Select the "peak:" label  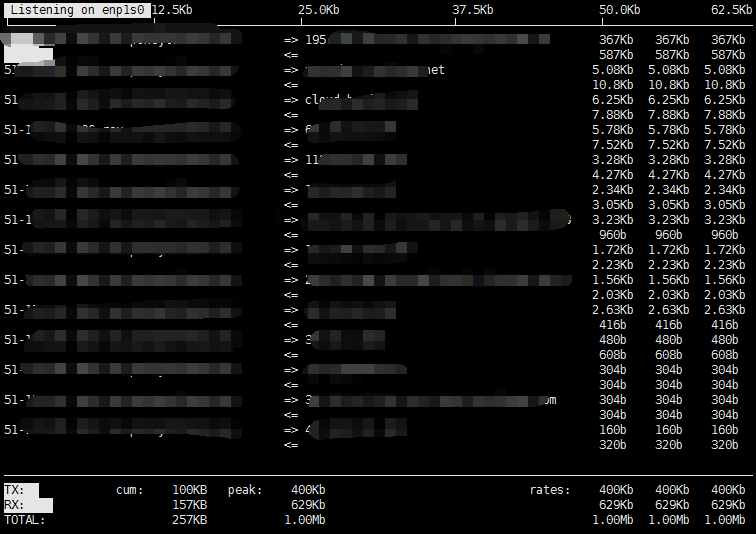pos(245,490)
